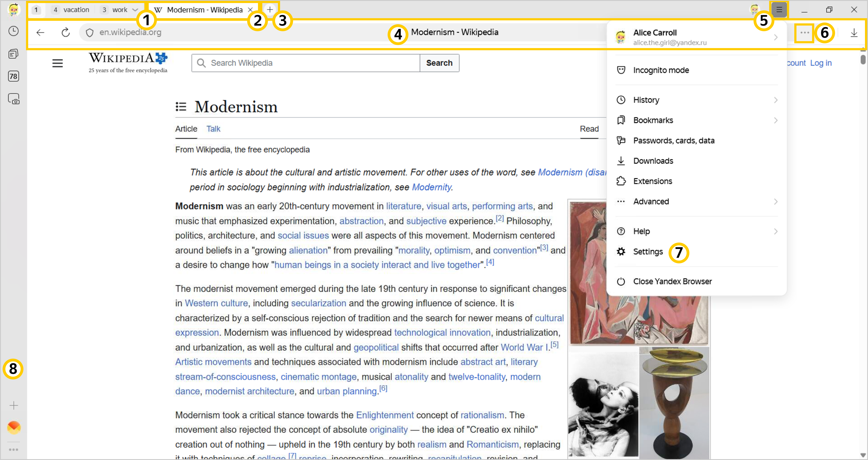Click inside the Search Wikipedia field
This screenshot has height=460, width=868.
pyautogui.click(x=306, y=63)
